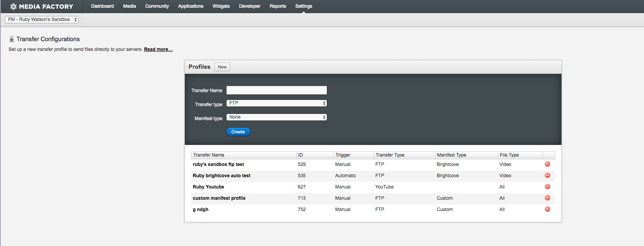Go to the Dashboard menu
Image resolution: width=644 pixels, height=246 pixels.
[x=102, y=6]
